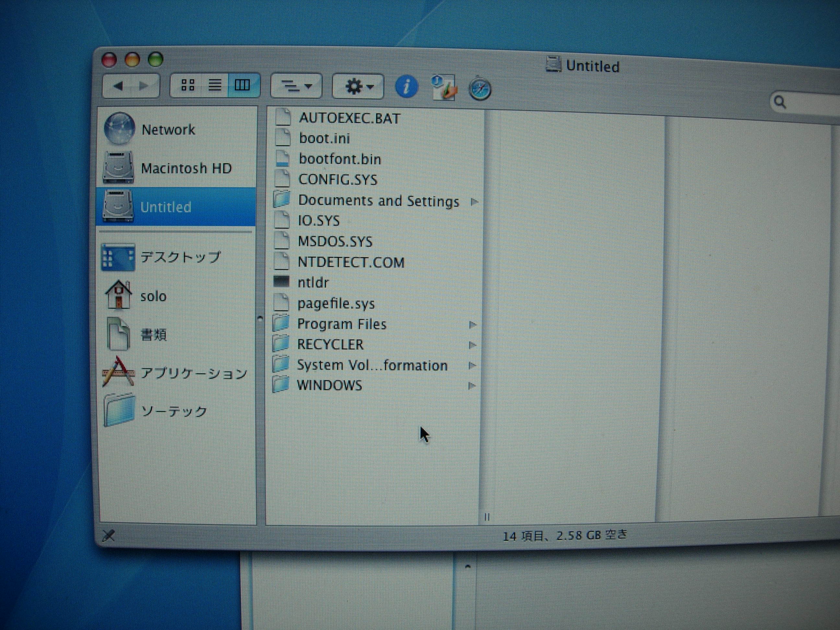The width and height of the screenshot is (840, 630).
Task: Click the sidebar divider handle
Action: click(x=260, y=318)
